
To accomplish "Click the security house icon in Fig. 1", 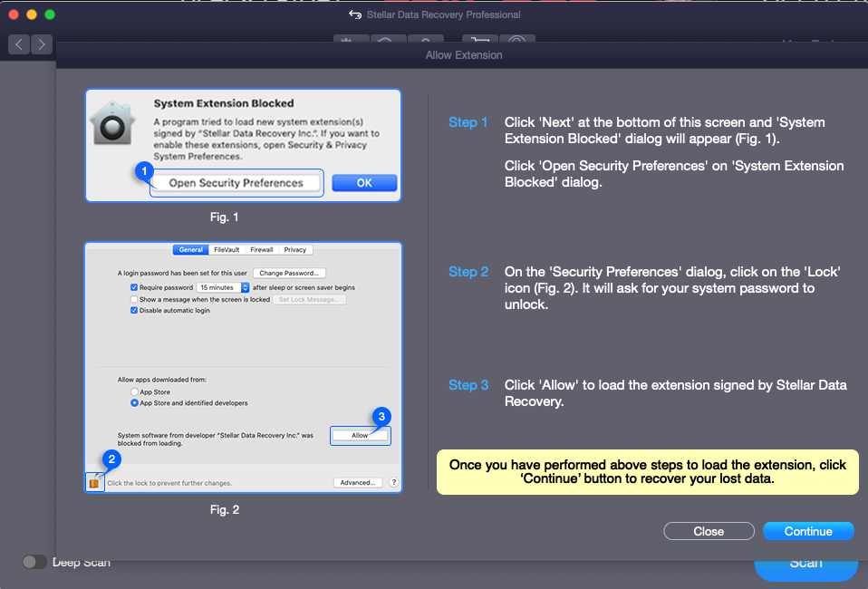I will [x=115, y=124].
